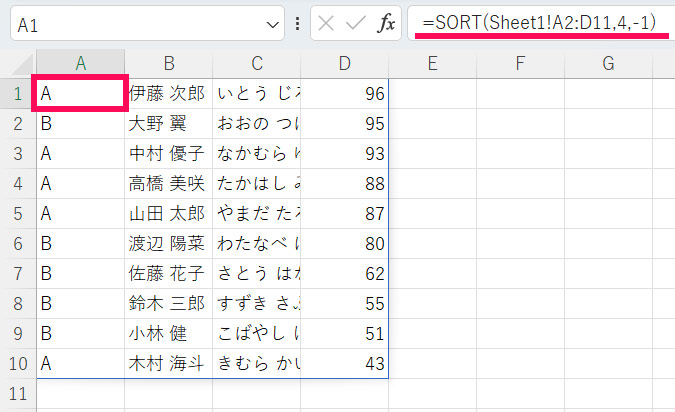Click cell with name 渡辺 陽菜
The height and width of the screenshot is (412, 675).
click(169, 244)
